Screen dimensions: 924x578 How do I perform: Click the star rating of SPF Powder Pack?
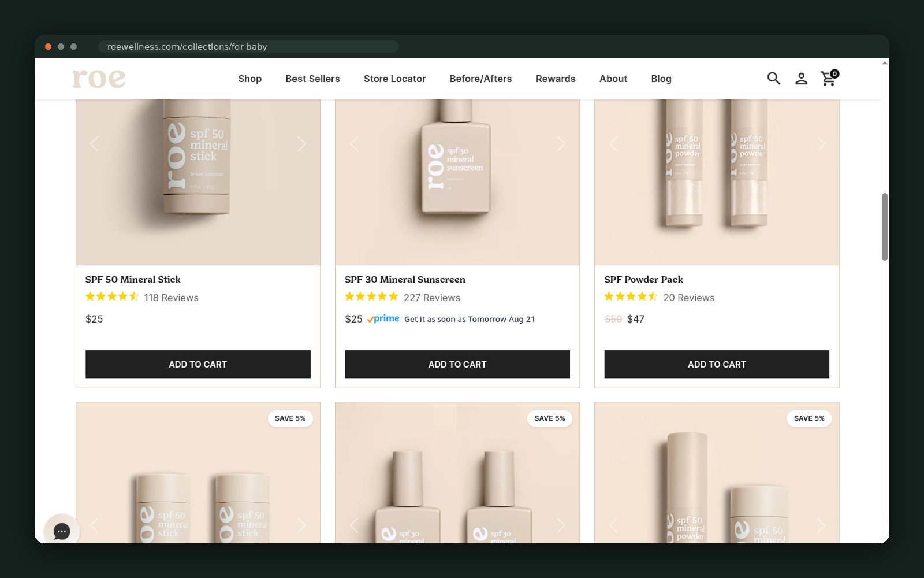tap(631, 297)
